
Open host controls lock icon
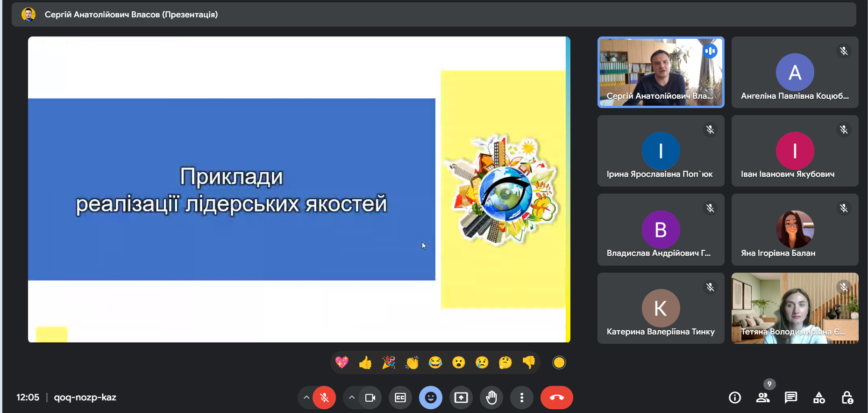(847, 398)
